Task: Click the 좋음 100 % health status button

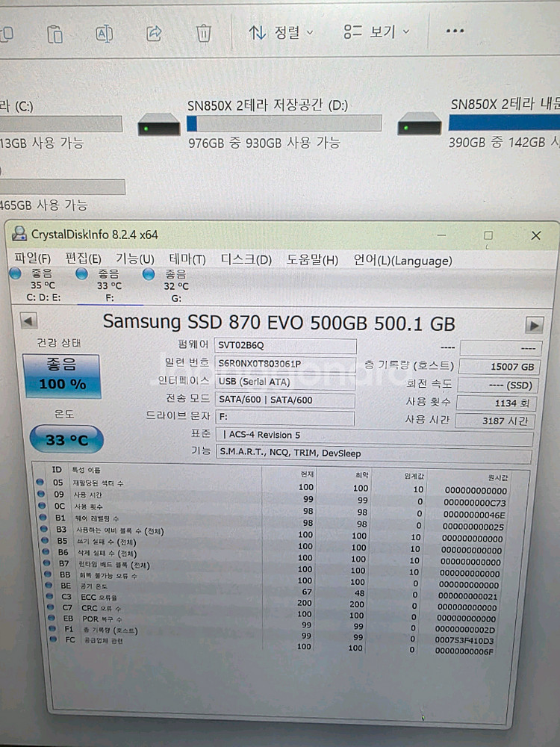Action: click(61, 376)
